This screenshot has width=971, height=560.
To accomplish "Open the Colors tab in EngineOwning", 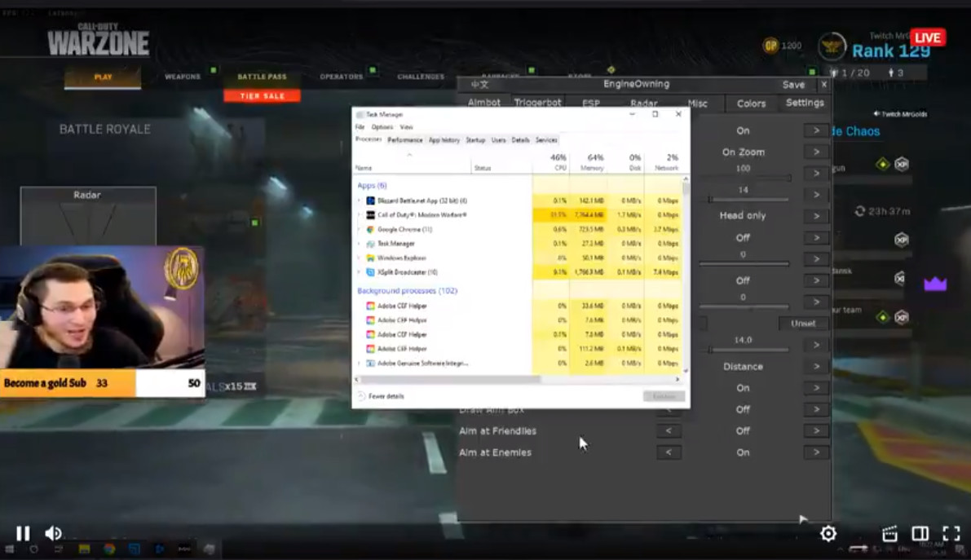I will click(x=751, y=104).
